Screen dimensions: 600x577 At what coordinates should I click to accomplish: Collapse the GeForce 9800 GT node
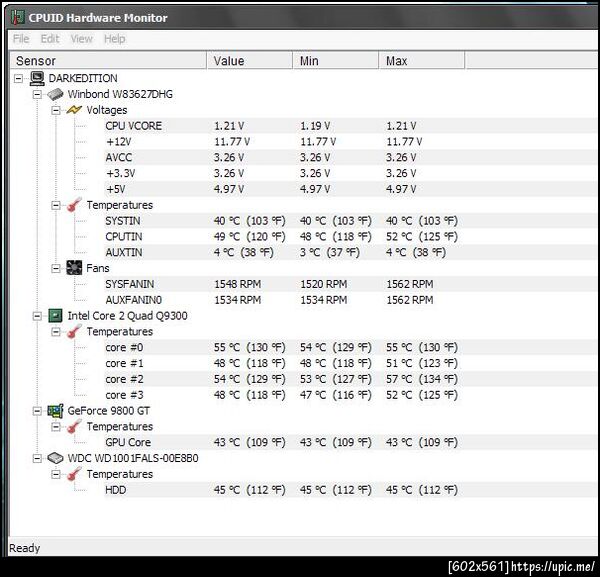pyautogui.click(x=37, y=411)
